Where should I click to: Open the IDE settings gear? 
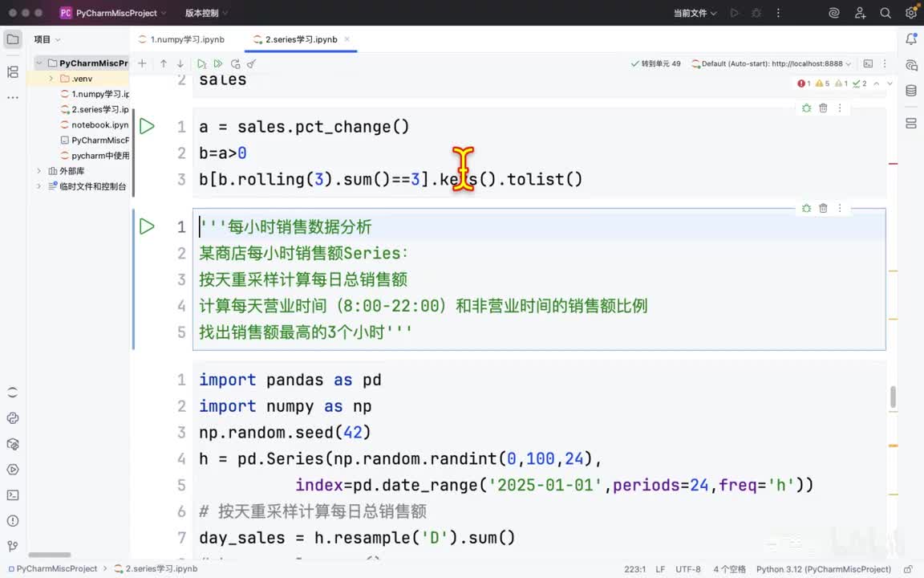click(911, 13)
